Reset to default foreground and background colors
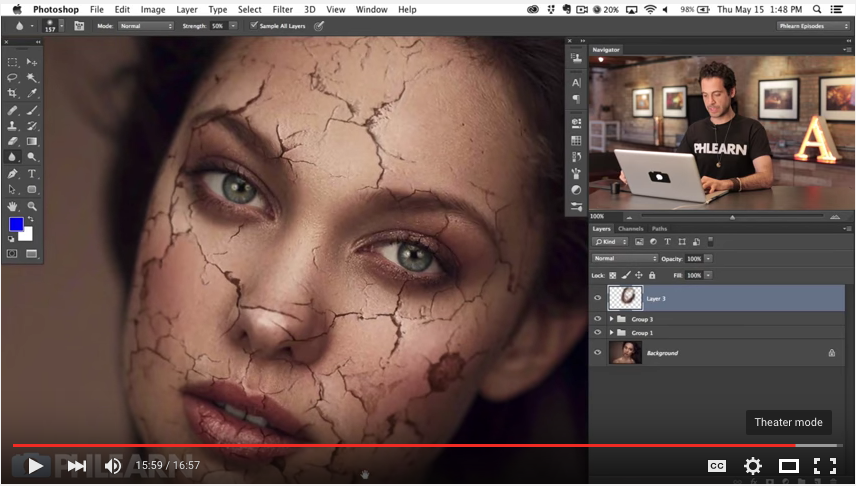Image resolution: width=856 pixels, height=486 pixels. click(x=11, y=239)
